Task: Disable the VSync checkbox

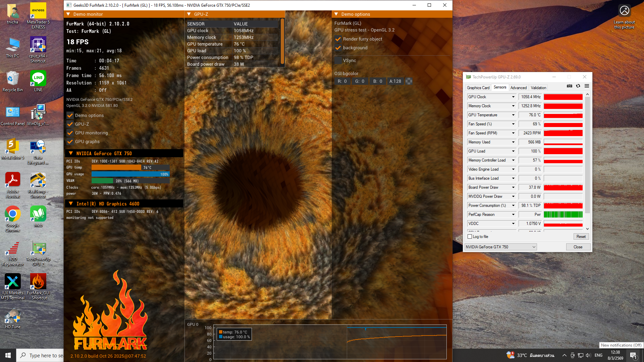Action: pyautogui.click(x=338, y=61)
